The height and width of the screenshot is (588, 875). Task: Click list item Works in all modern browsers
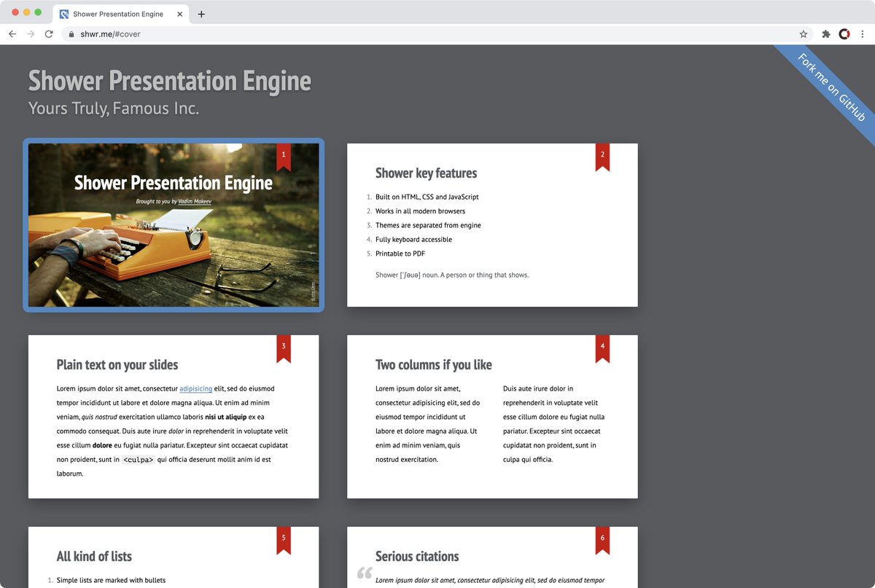420,211
